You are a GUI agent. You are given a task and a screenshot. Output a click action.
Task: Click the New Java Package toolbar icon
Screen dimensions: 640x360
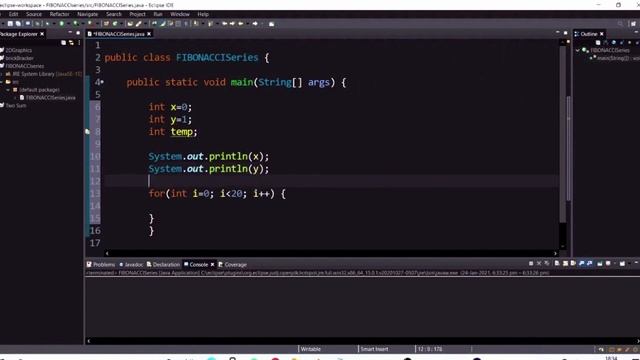(x=106, y=24)
